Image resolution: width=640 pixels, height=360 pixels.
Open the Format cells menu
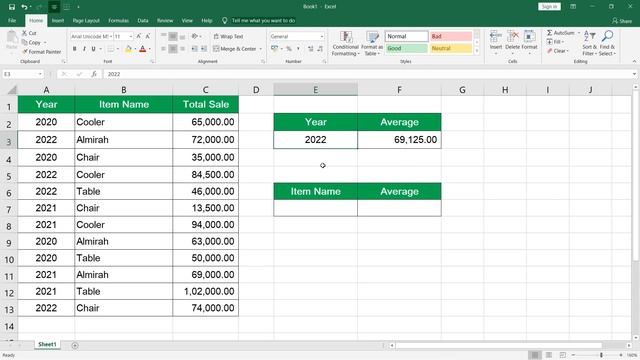tap(529, 42)
